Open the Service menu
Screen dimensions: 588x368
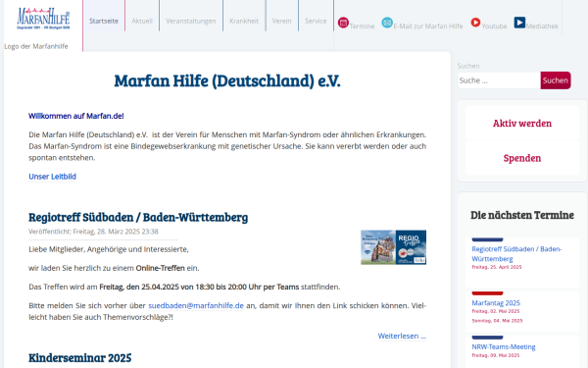click(316, 21)
